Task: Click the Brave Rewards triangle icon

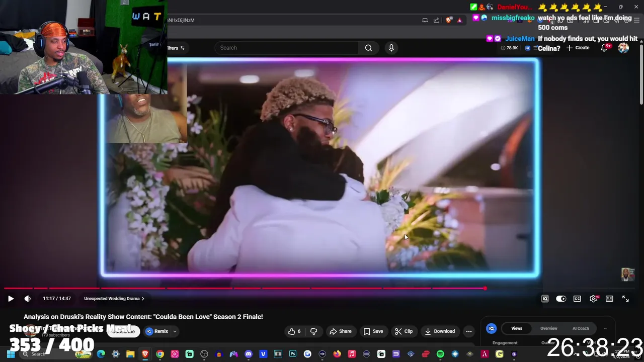Action: (x=459, y=20)
